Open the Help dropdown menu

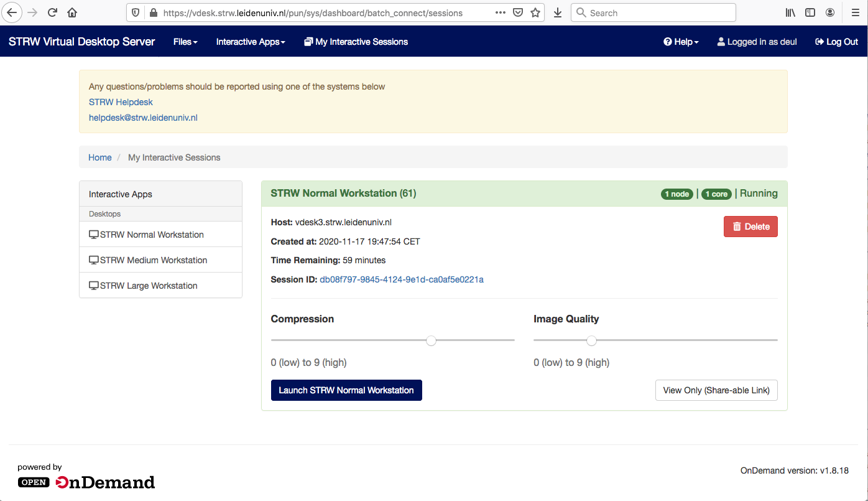pos(681,42)
